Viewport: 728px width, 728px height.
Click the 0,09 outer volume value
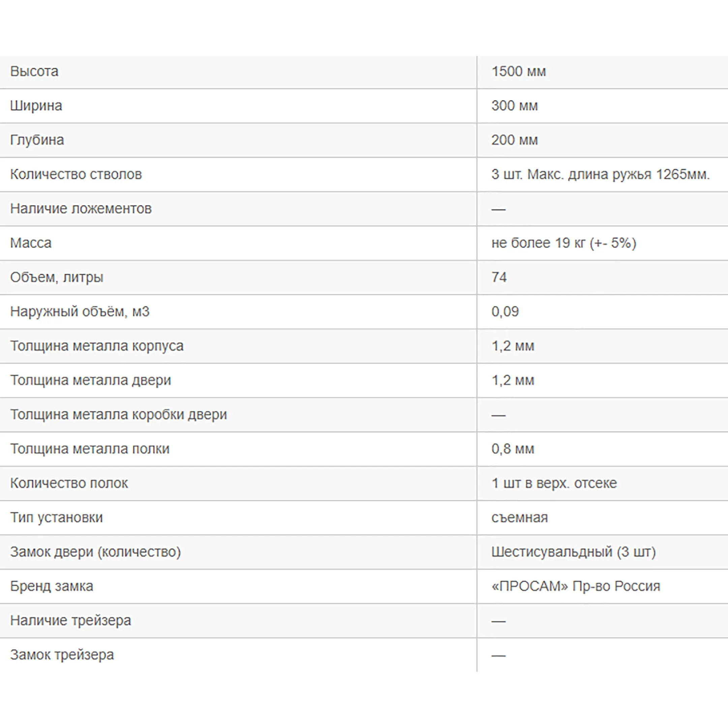point(505,312)
